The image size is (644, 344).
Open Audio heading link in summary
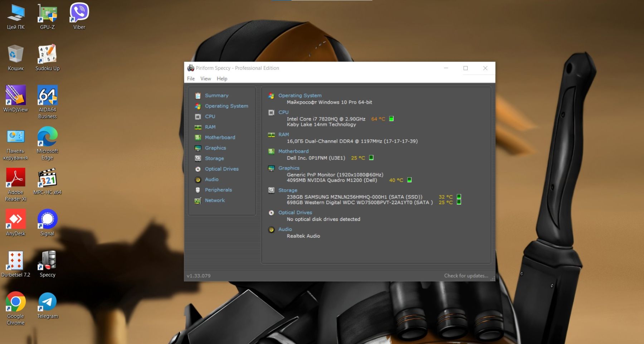click(x=285, y=229)
